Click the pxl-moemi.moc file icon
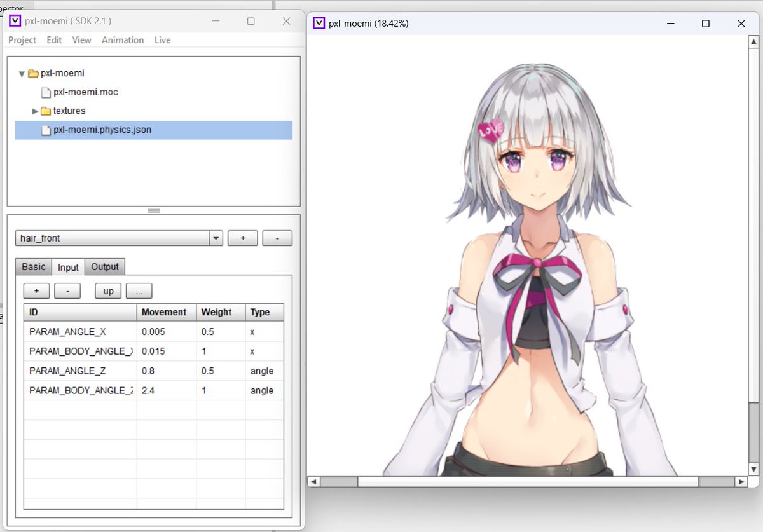This screenshot has width=763, height=532. tap(45, 92)
